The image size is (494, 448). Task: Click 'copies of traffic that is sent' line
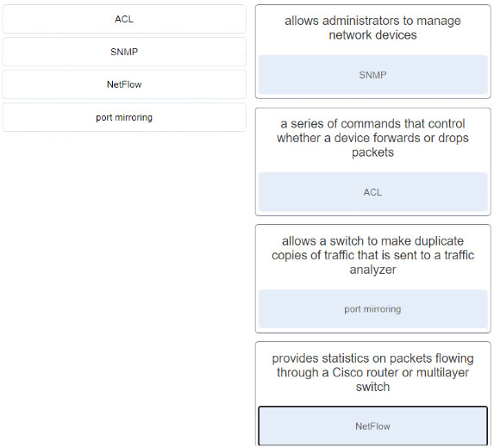[x=372, y=255]
